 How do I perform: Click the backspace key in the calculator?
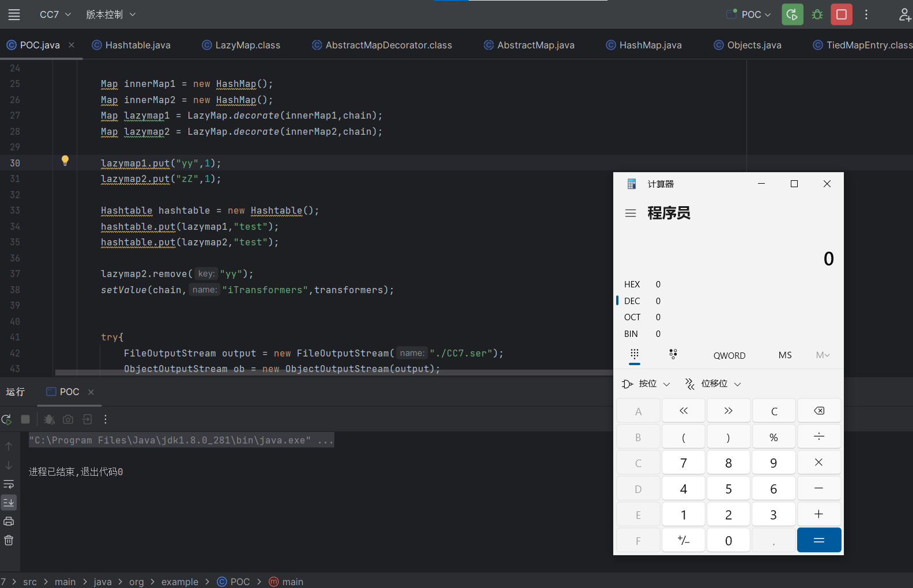point(819,411)
